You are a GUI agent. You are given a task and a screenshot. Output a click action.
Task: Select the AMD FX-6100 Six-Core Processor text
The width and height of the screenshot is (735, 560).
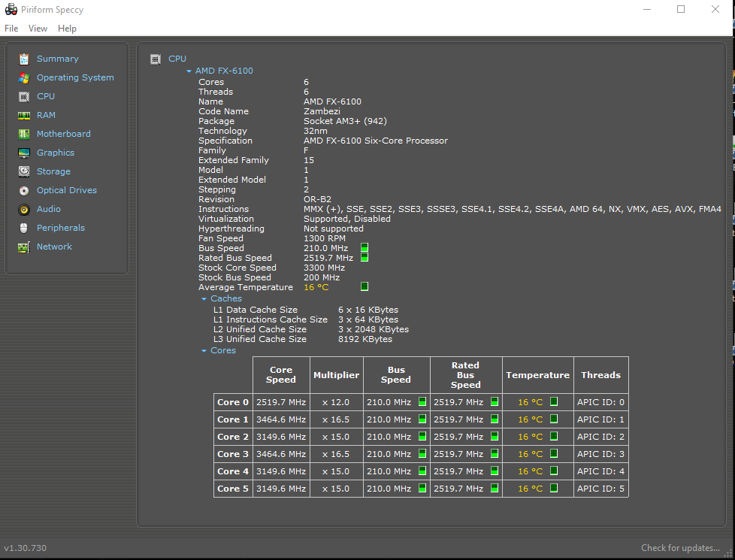(376, 141)
